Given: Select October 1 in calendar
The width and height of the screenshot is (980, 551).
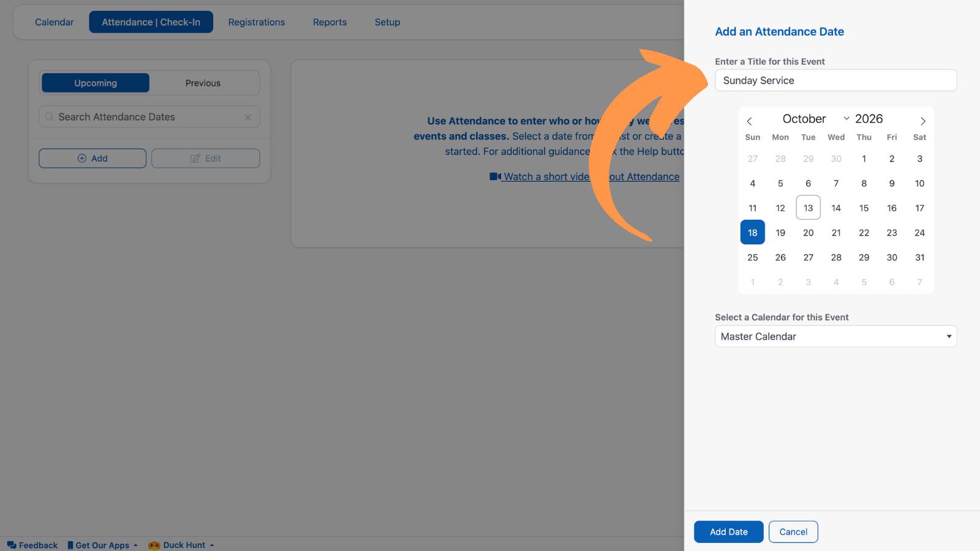Looking at the screenshot, I should pos(864,159).
